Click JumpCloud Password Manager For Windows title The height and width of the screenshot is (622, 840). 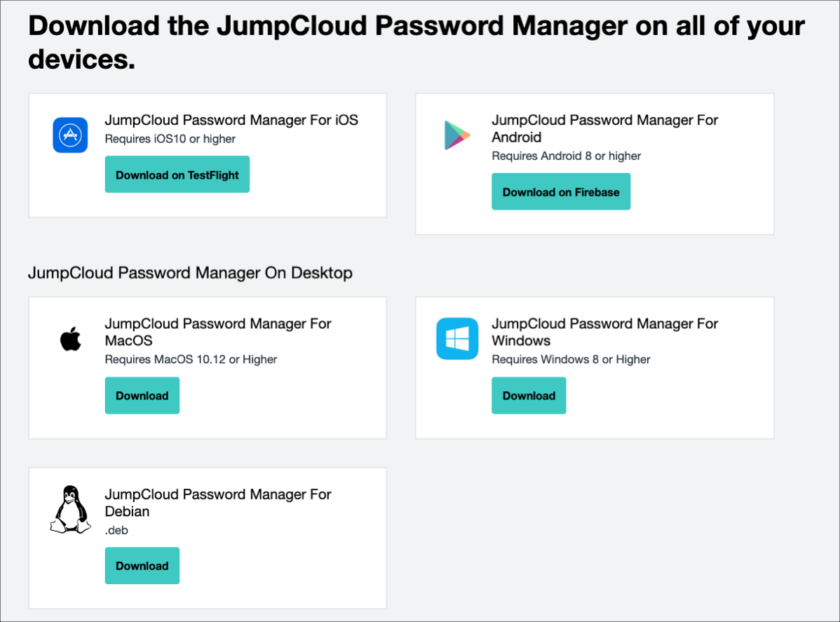[604, 332]
